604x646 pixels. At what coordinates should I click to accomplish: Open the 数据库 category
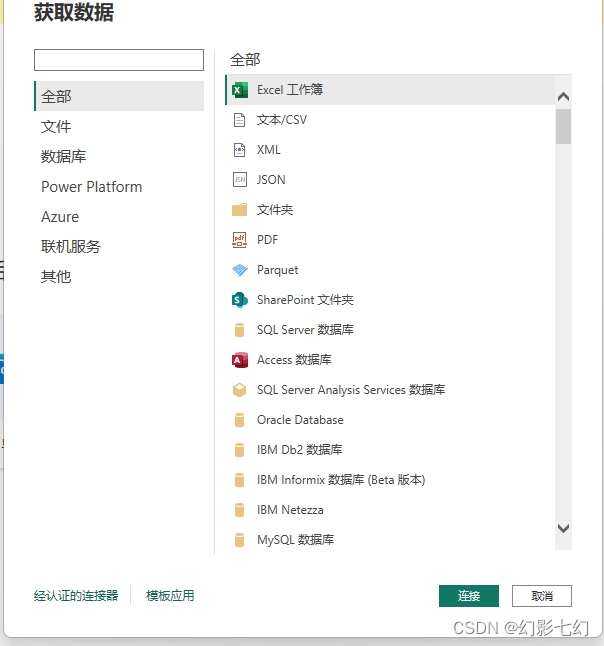[x=119, y=157]
